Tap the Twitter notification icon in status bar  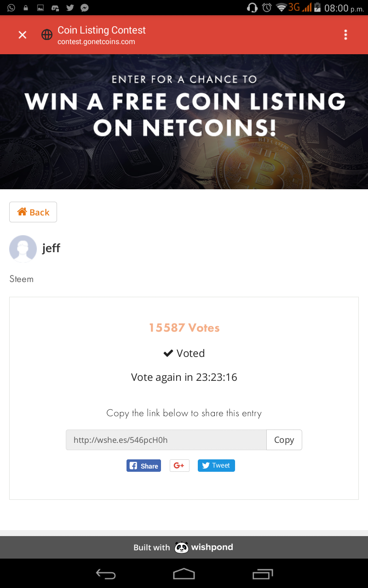click(x=70, y=7)
